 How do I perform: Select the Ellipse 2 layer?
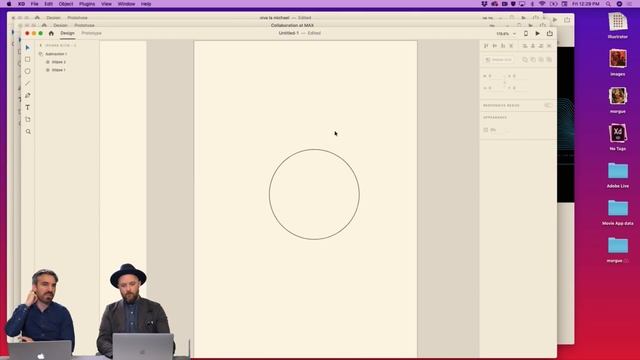coord(58,62)
